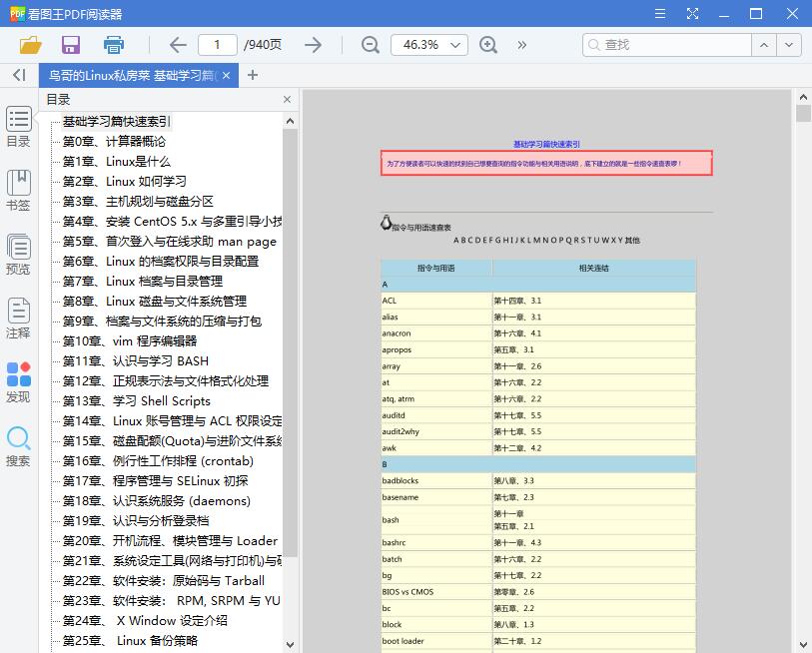The width and height of the screenshot is (812, 653).
Task: Jump to 第11章 认识与学习 BASH
Action: point(136,360)
